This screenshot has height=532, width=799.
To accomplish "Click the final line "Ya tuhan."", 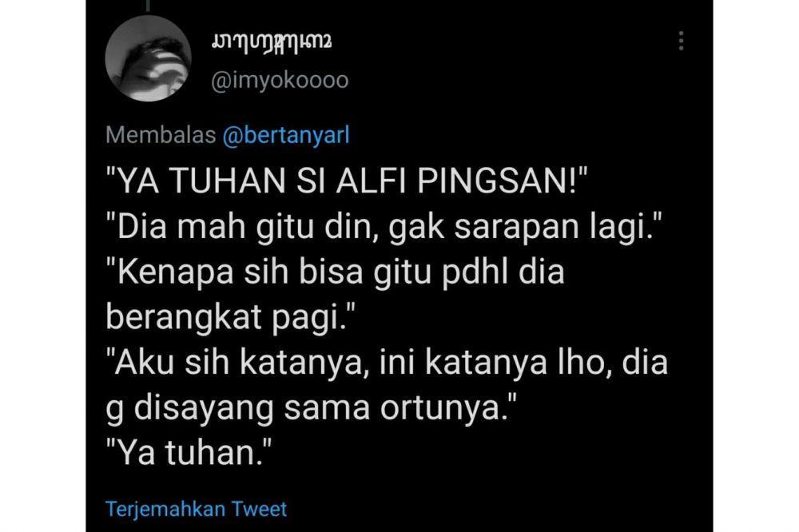I will [189, 453].
